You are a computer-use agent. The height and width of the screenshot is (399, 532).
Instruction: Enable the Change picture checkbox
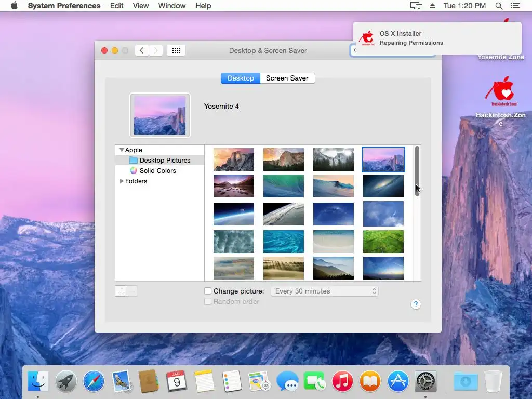[208, 291]
